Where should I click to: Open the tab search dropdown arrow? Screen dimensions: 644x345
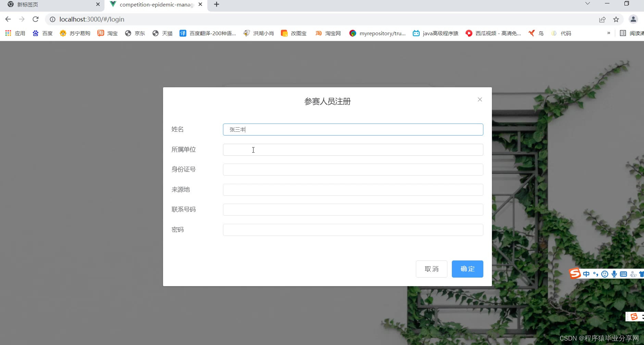(x=587, y=3)
